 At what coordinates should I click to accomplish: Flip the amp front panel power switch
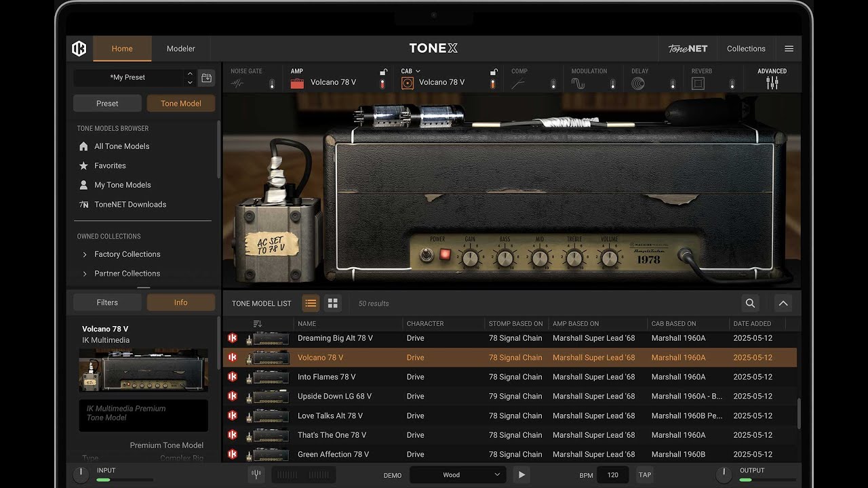(x=425, y=256)
